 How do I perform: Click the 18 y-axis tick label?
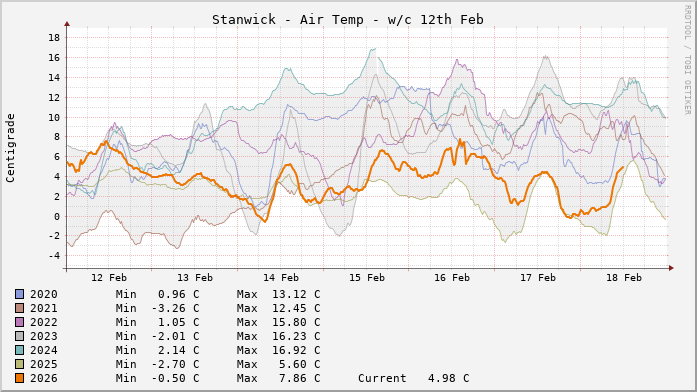(54, 37)
